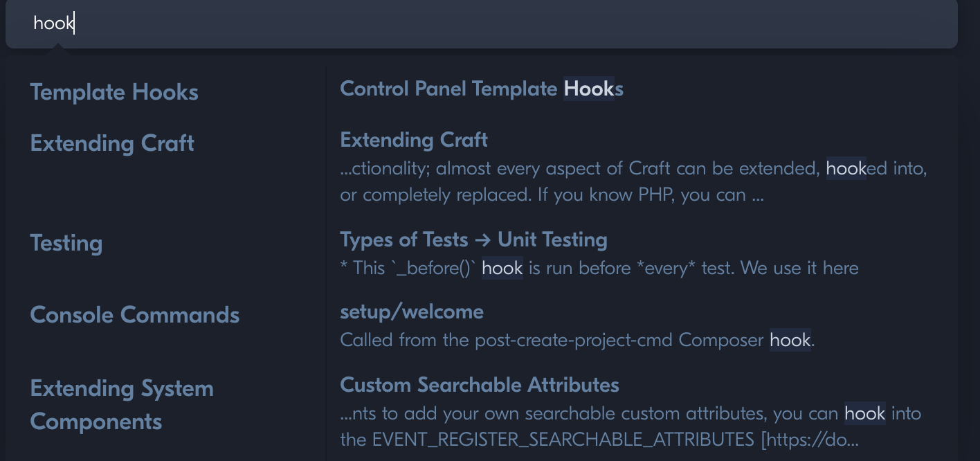The height and width of the screenshot is (461, 980).
Task: Place cursor after the word hook
Action: click(x=73, y=24)
